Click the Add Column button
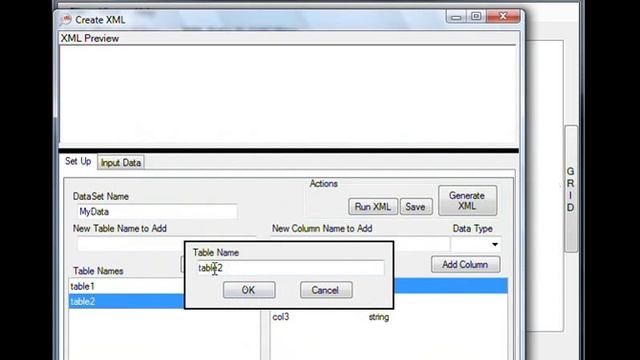This screenshot has height=360, width=640. [x=465, y=264]
